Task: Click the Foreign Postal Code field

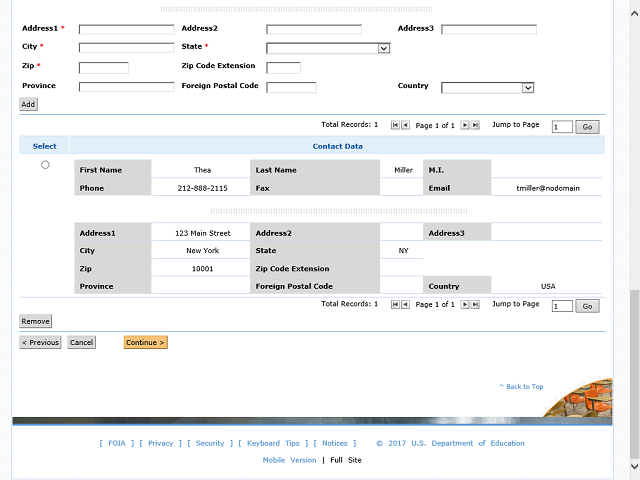Action: click(x=291, y=87)
